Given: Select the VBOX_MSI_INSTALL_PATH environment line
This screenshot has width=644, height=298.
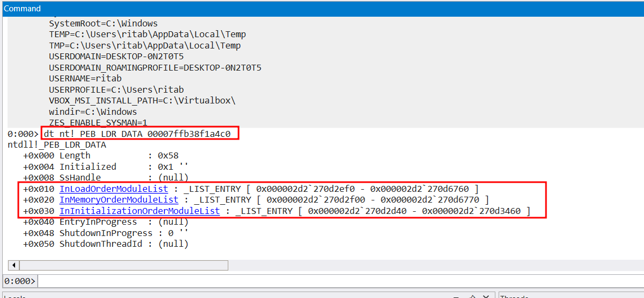Looking at the screenshot, I should tap(142, 101).
